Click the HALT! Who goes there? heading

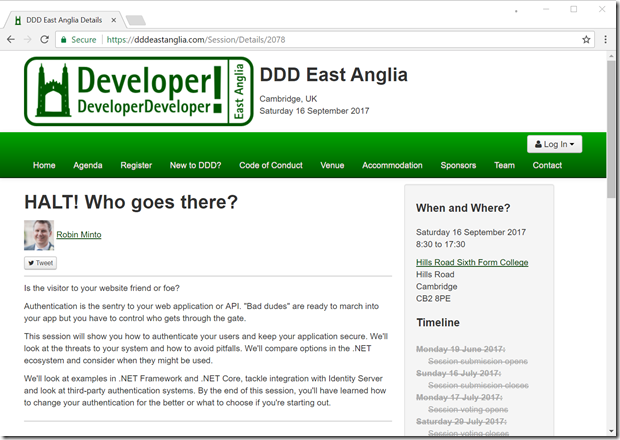pos(131,202)
